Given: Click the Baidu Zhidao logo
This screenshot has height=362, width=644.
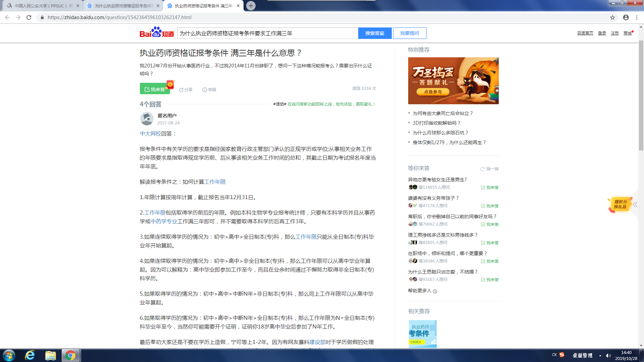Looking at the screenshot, I should 157,33.
